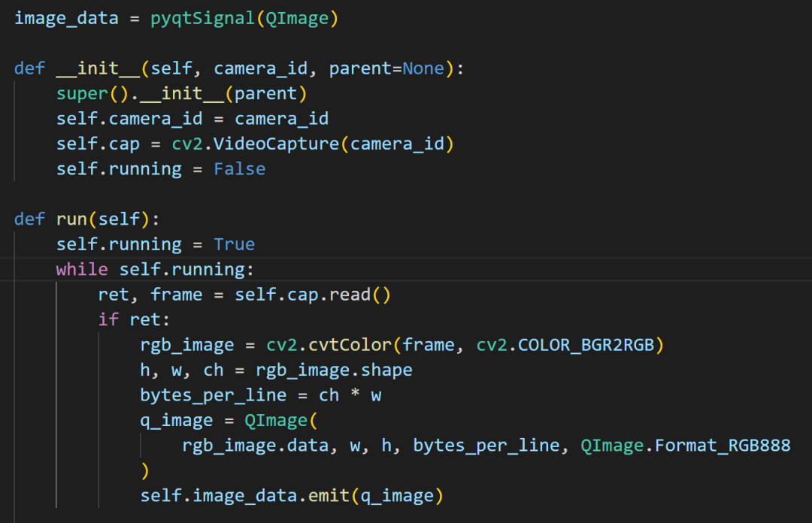Click the shape attribute of rgb_image
The width and height of the screenshot is (812, 523).
click(x=386, y=370)
